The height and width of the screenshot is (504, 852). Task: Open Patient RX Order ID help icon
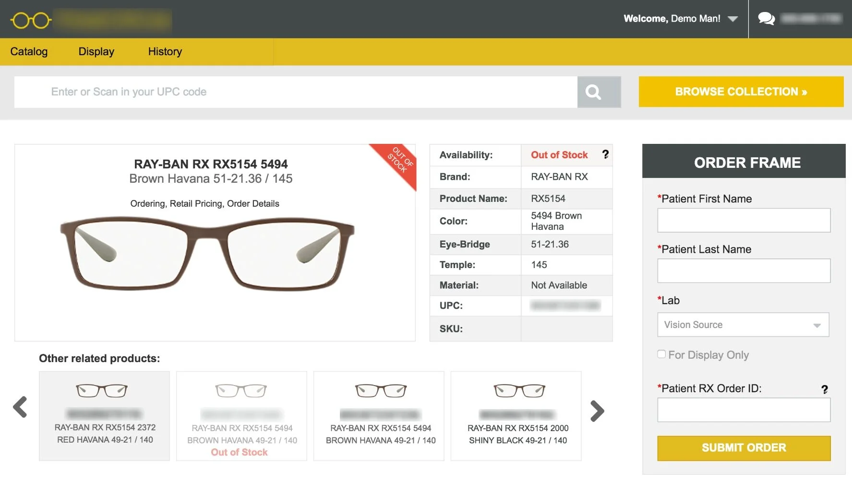coord(825,389)
